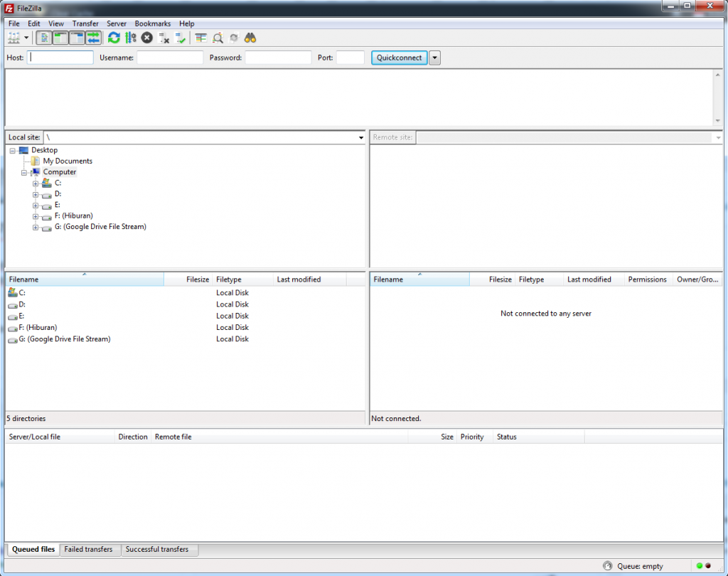728x576 pixels.
Task: Click the Password input field
Action: pos(278,57)
